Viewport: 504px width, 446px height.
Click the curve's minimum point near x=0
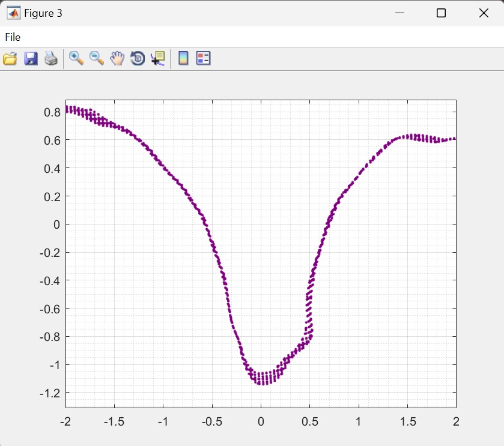pyautogui.click(x=261, y=382)
